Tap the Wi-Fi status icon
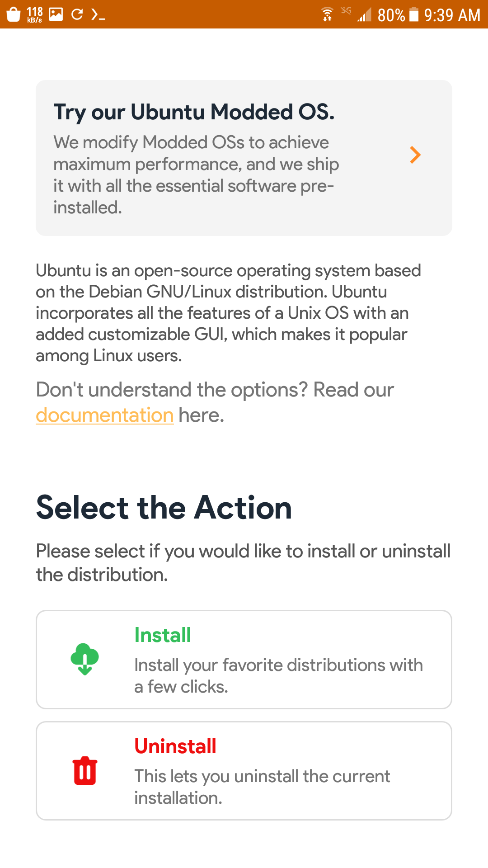Image resolution: width=488 pixels, height=868 pixels. point(327,14)
